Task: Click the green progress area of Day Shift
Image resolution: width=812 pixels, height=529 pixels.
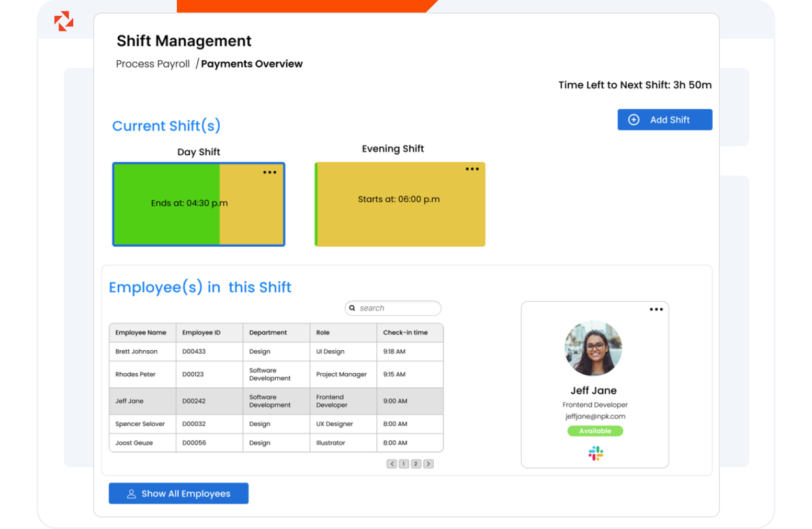Action: [x=165, y=220]
